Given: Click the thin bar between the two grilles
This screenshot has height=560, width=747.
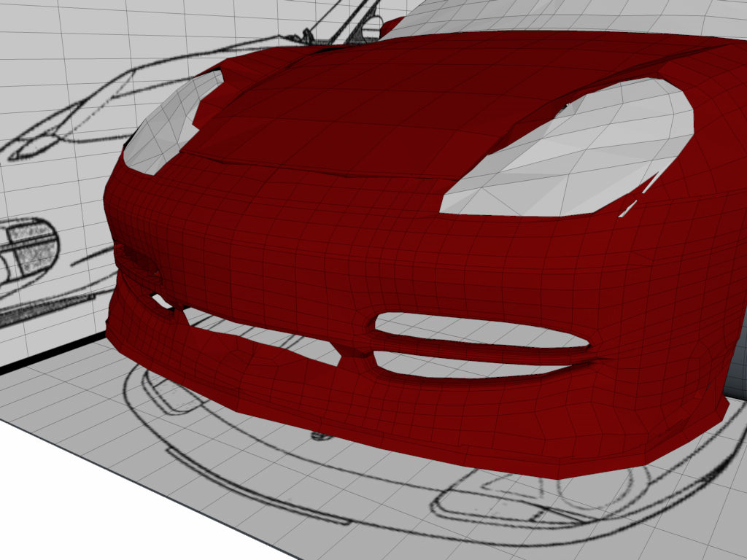Looking at the screenshot, I should (481, 352).
